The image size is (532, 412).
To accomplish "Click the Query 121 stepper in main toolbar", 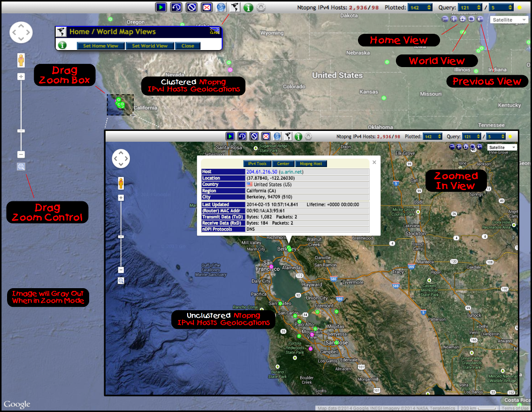I will click(470, 8).
